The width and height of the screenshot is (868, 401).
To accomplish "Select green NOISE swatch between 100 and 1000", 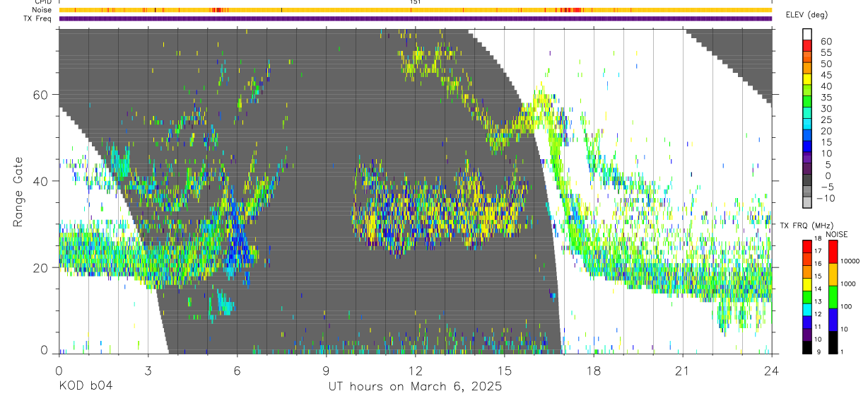I will click(x=833, y=296).
